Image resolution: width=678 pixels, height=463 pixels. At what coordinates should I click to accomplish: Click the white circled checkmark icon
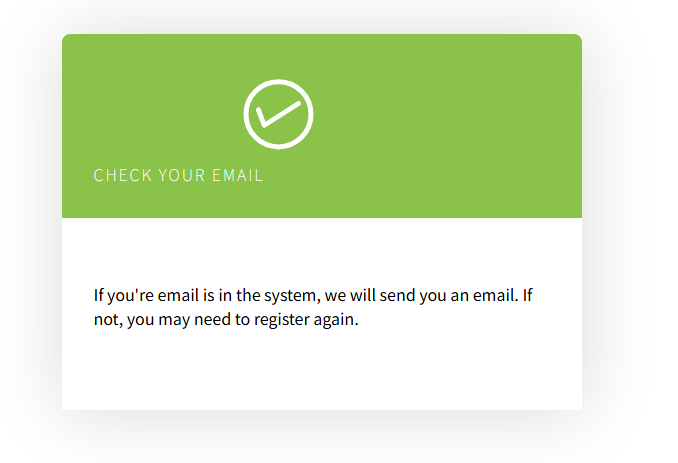click(x=278, y=114)
